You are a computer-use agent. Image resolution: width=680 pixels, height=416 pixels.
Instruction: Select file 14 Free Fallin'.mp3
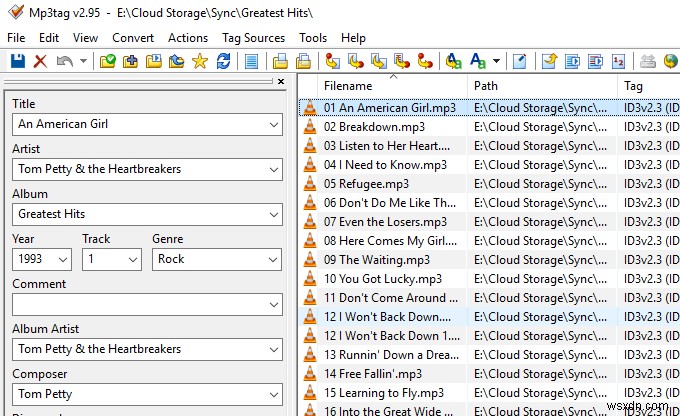373,374
